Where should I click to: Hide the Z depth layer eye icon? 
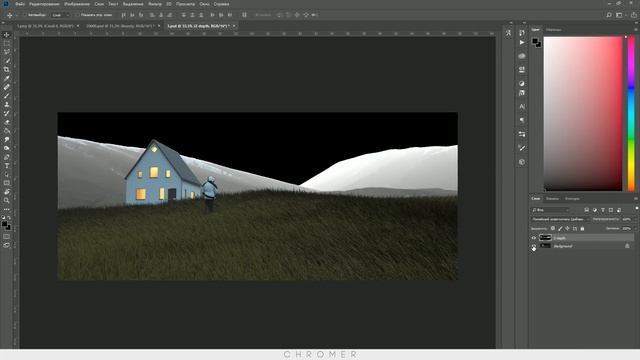533,238
